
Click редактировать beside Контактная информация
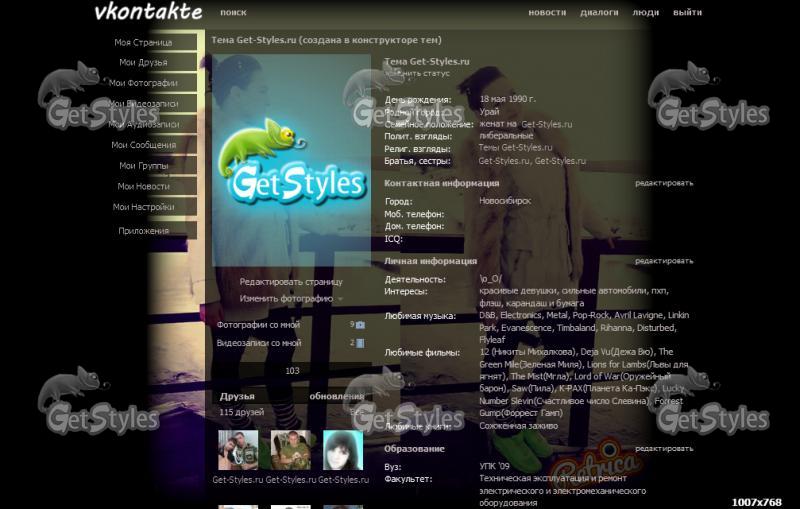(664, 183)
